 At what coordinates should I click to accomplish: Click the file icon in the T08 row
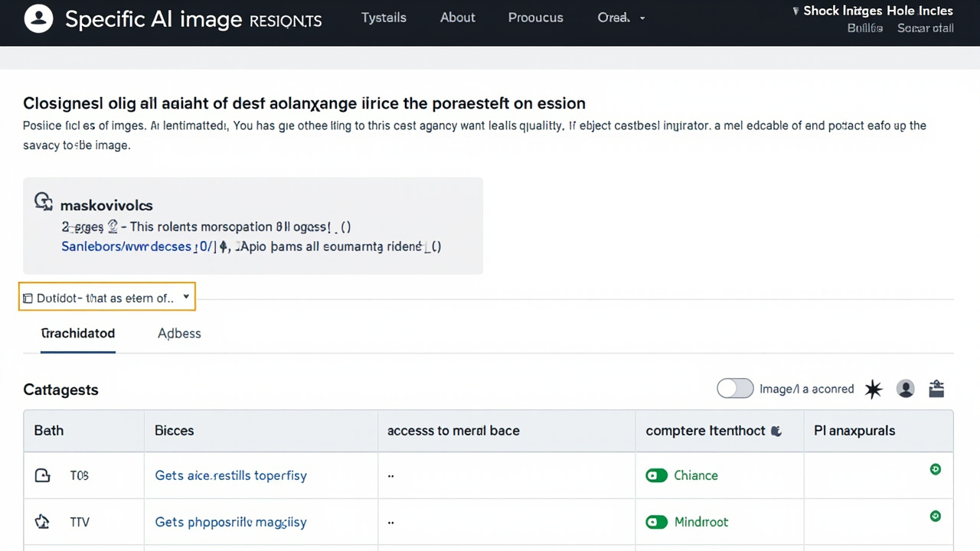pos(42,475)
